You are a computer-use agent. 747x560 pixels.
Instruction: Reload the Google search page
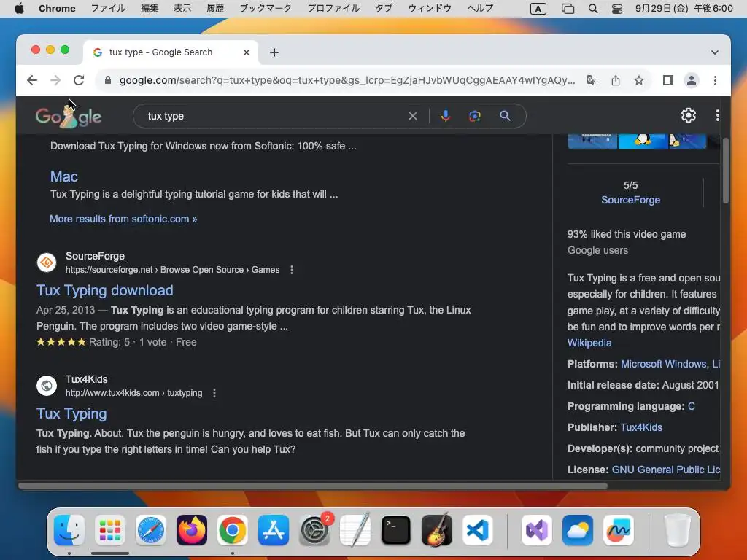point(79,80)
